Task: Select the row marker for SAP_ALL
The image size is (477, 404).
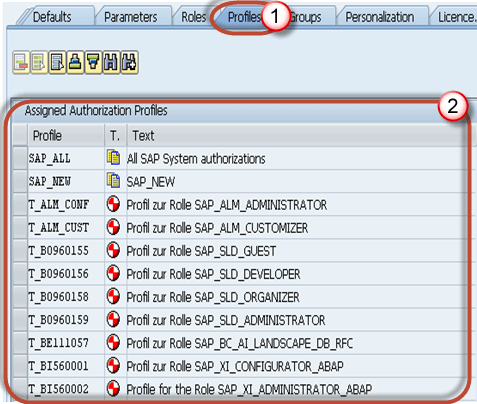Action: [x=20, y=158]
